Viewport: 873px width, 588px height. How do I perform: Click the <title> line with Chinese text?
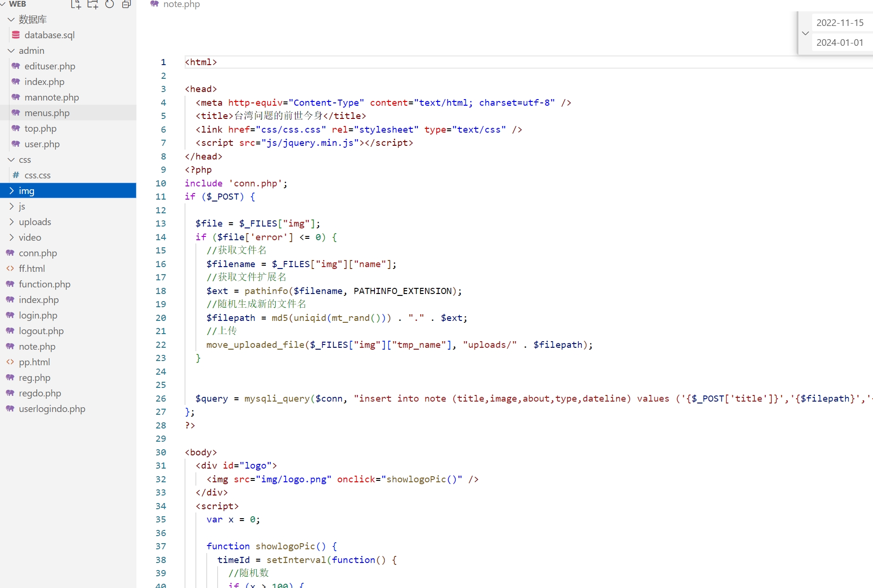point(281,116)
